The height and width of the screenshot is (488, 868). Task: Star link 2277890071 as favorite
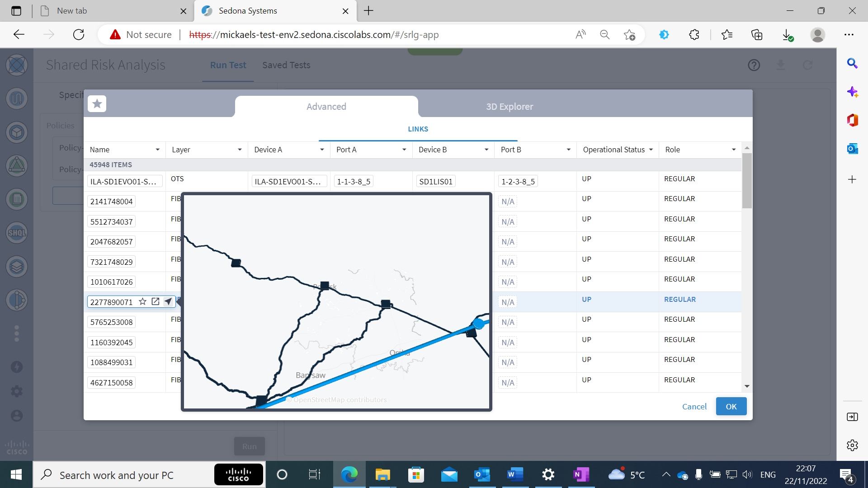pyautogui.click(x=142, y=301)
